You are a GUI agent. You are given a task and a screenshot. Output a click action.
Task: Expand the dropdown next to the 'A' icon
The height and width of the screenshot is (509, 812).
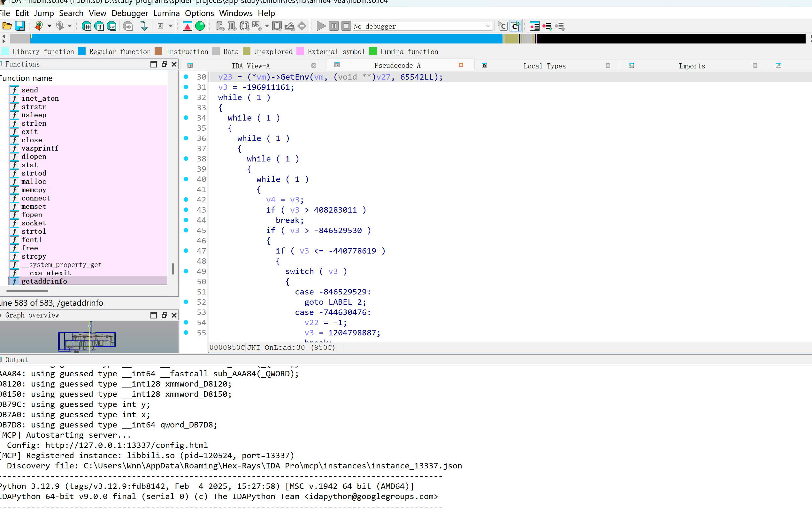click(171, 26)
